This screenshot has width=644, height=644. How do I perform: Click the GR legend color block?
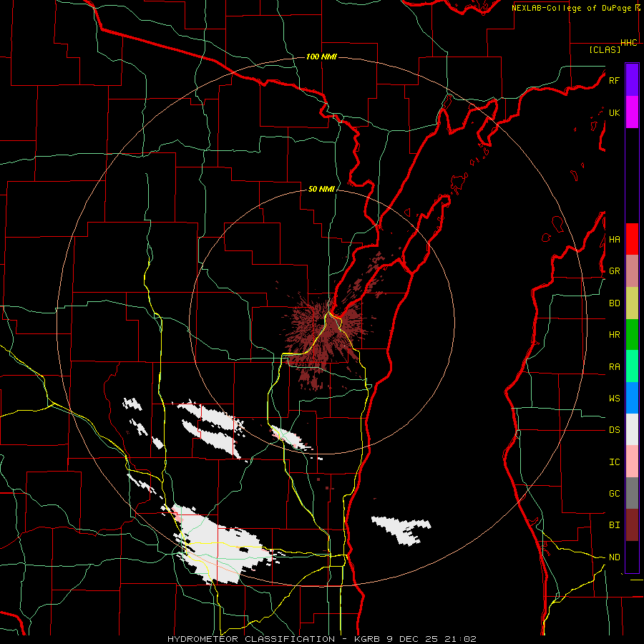(x=632, y=271)
